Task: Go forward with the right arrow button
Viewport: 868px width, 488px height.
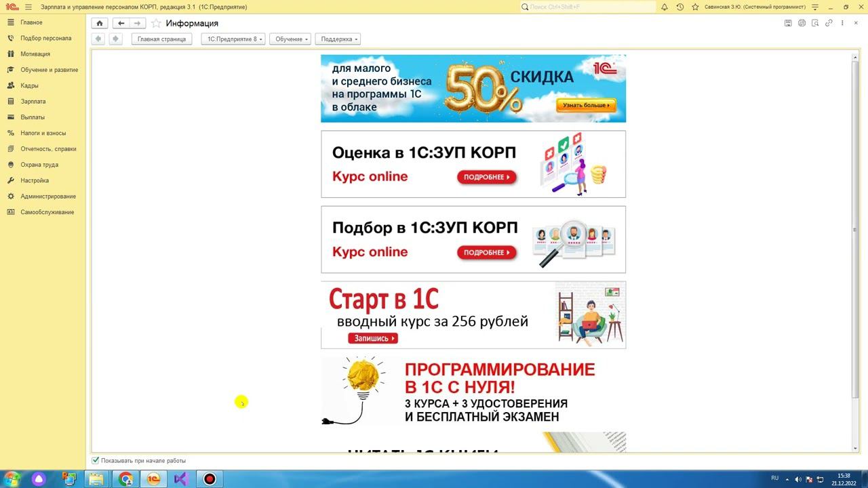Action: click(x=137, y=23)
